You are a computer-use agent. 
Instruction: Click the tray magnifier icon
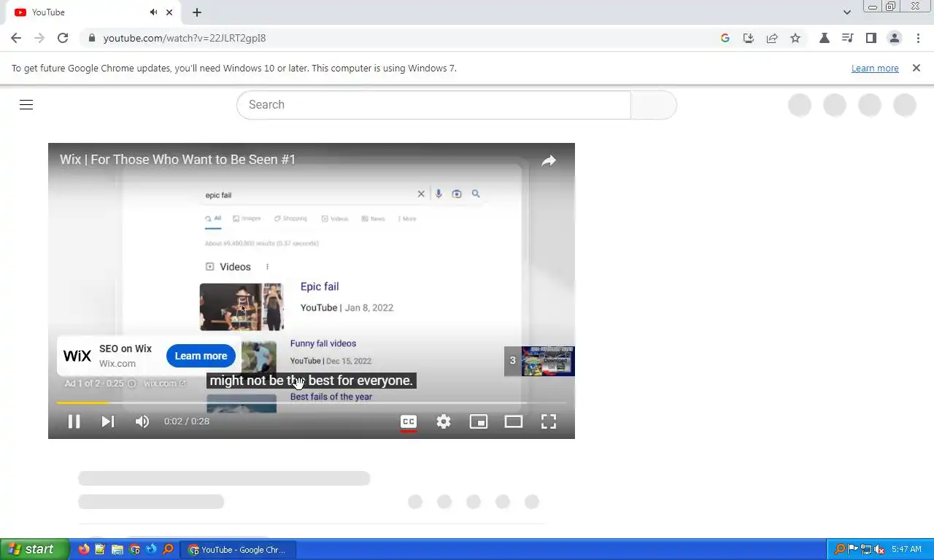[x=839, y=549]
